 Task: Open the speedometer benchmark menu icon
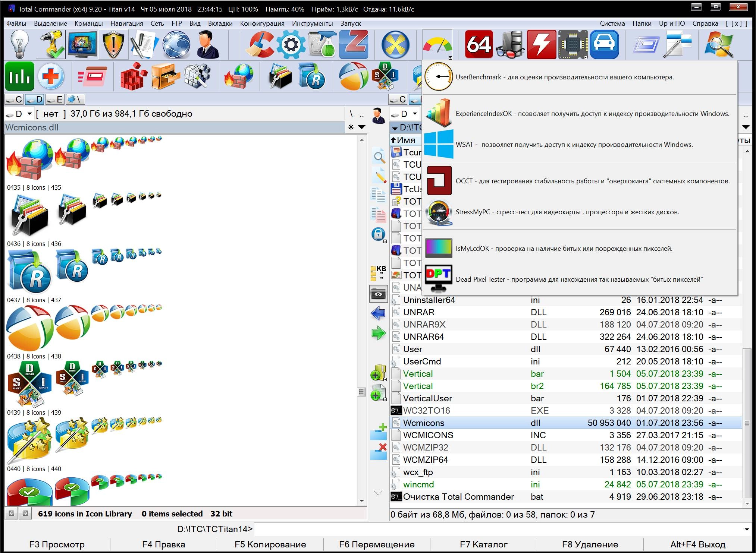tap(437, 45)
